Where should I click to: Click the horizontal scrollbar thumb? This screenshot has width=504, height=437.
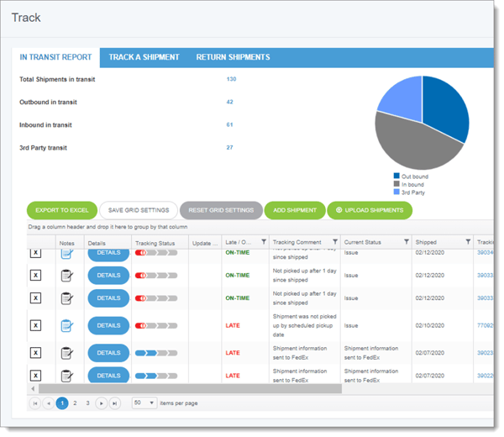click(x=191, y=389)
